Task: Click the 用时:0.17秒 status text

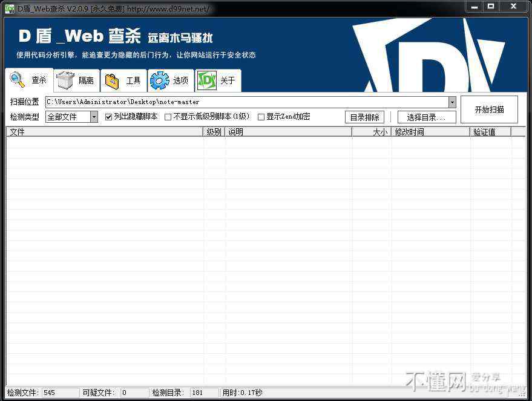Action: point(242,393)
